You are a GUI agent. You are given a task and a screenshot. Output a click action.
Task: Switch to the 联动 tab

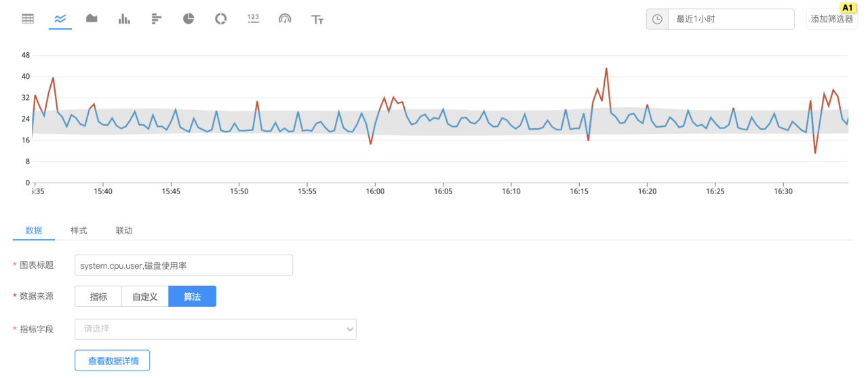124,231
